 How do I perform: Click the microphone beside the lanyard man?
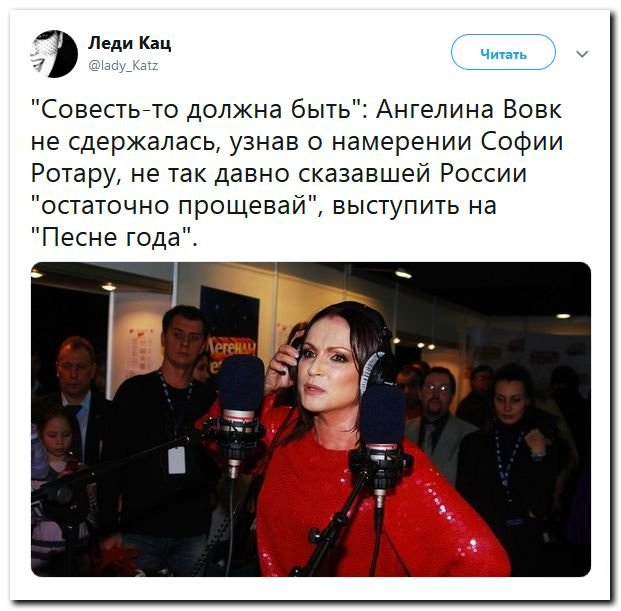(240, 414)
